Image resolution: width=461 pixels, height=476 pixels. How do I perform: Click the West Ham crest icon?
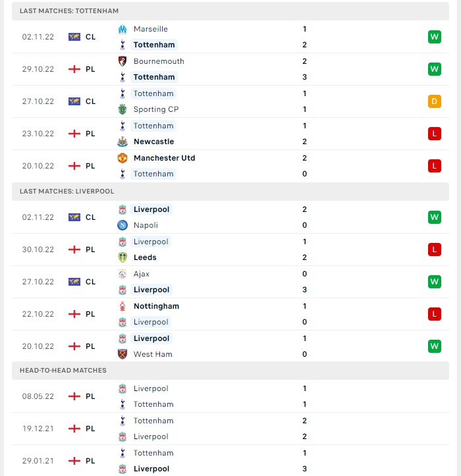[x=122, y=354]
